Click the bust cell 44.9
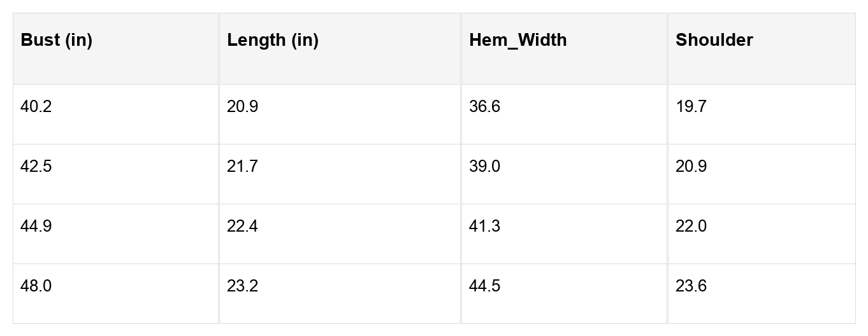Screen dimensions: 868x336 tap(36, 227)
